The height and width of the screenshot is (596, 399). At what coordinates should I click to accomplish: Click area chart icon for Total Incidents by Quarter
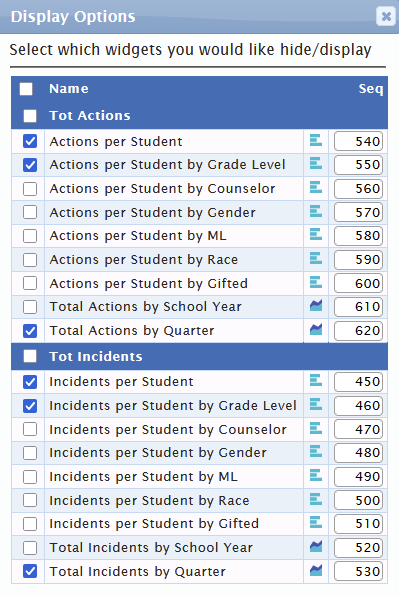316,571
